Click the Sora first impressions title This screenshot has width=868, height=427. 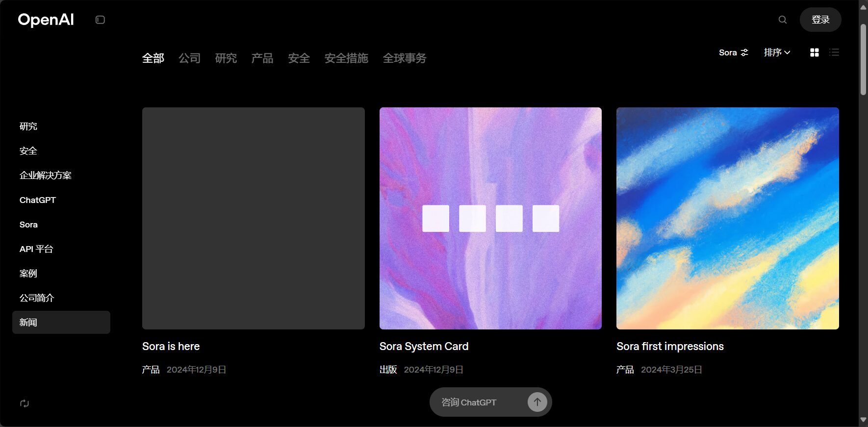coord(670,346)
